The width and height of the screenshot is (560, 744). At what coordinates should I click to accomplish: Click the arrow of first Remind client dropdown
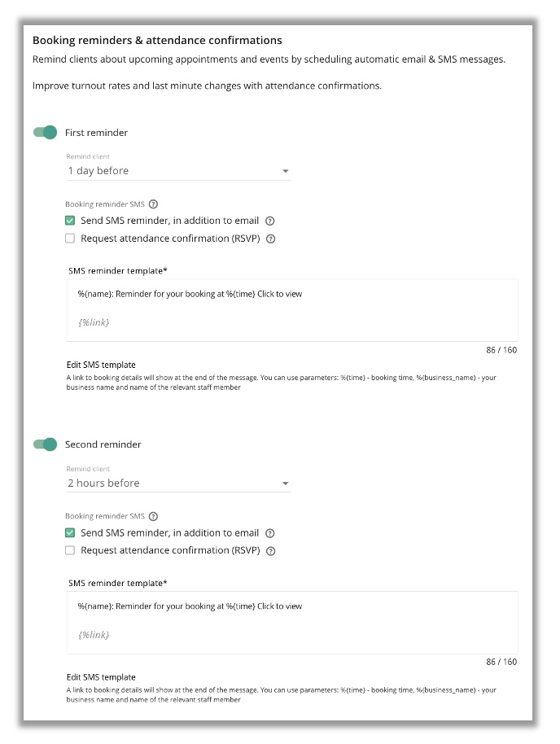pos(285,171)
